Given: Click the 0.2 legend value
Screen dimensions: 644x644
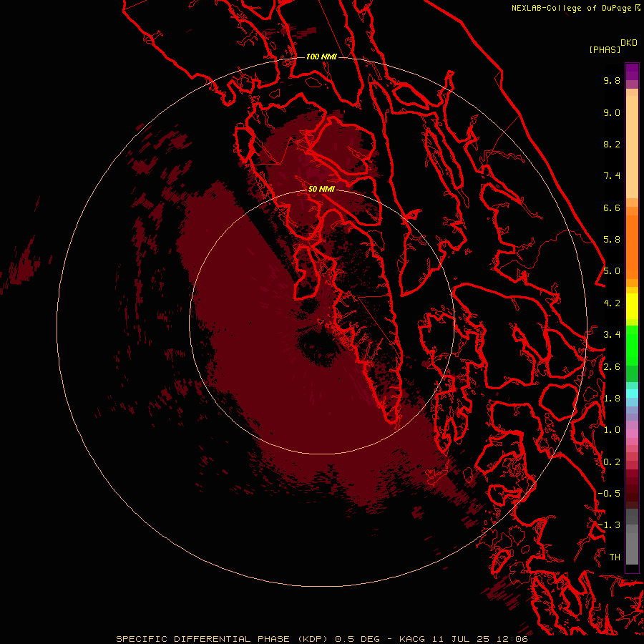Looking at the screenshot, I should click(x=612, y=462).
